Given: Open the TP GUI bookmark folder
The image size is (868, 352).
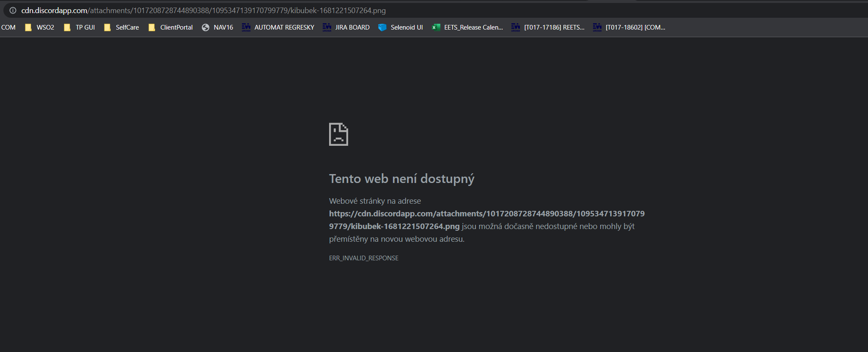Looking at the screenshot, I should [x=79, y=27].
